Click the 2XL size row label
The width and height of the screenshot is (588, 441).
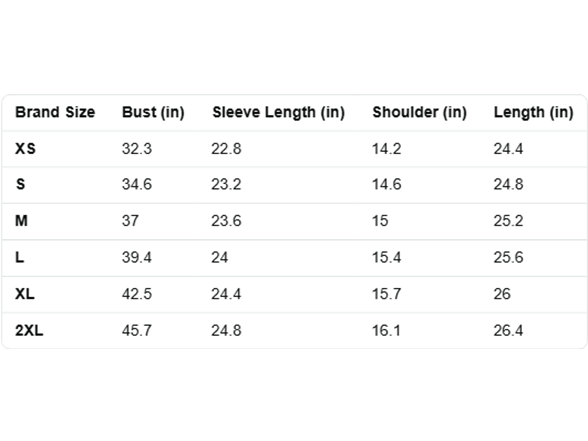[x=29, y=330]
